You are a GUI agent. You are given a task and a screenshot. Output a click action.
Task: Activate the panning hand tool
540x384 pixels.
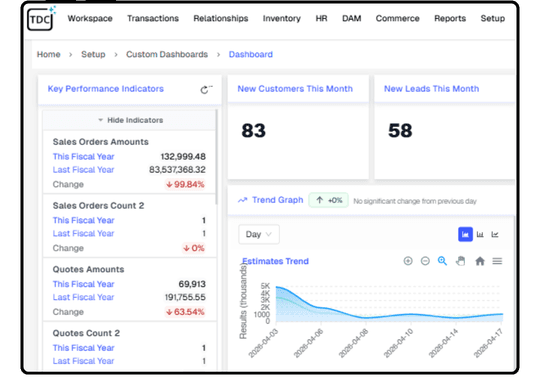(460, 261)
